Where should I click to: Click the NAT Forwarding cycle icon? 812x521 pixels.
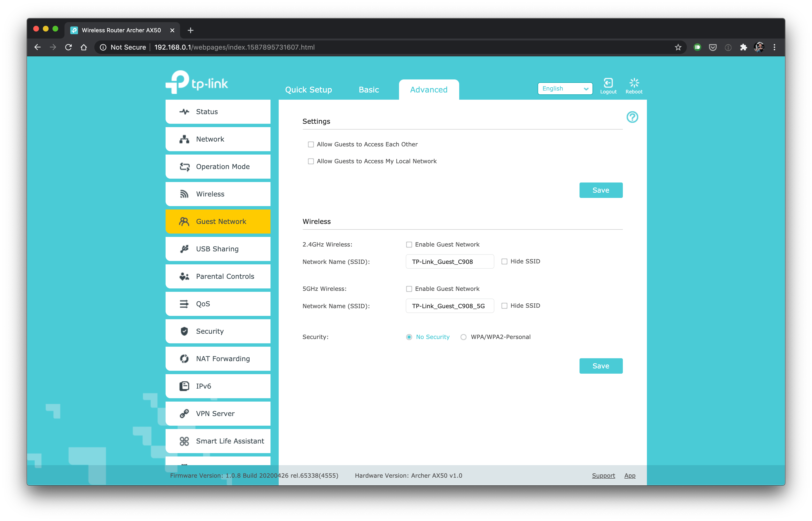184,359
